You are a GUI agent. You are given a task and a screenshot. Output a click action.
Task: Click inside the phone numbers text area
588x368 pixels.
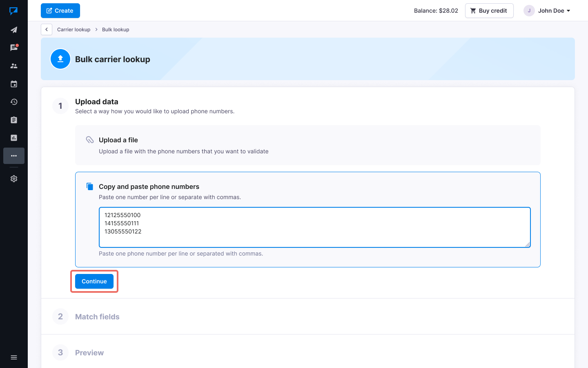(314, 227)
